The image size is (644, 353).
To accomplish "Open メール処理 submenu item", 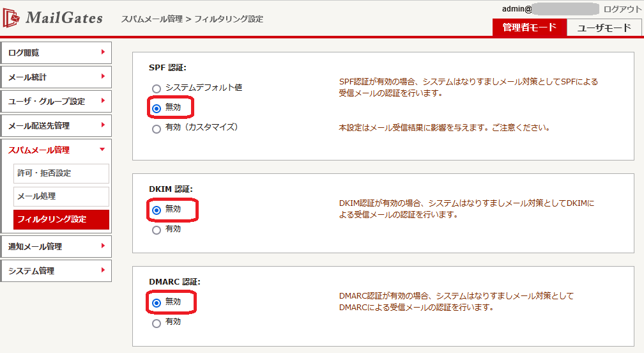I will [x=61, y=196].
